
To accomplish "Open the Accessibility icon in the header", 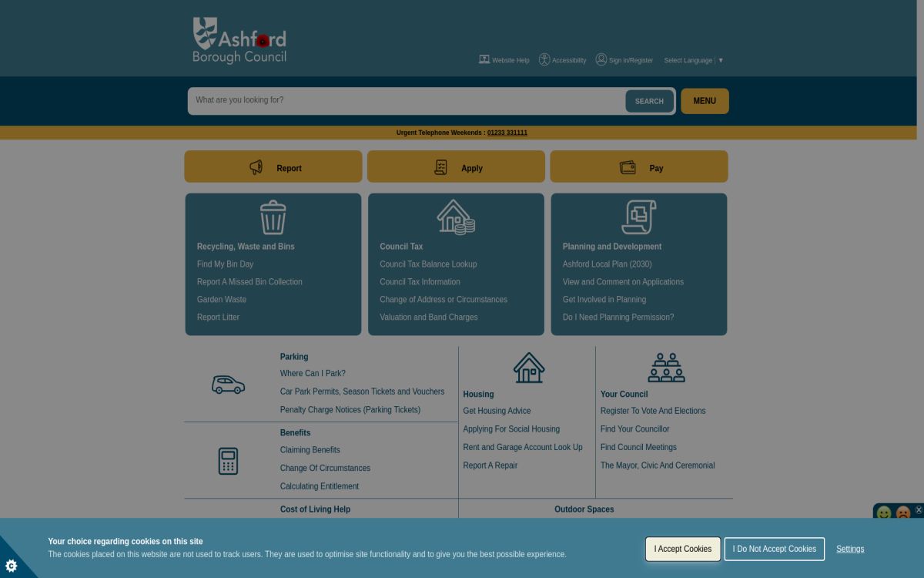I will (x=544, y=59).
